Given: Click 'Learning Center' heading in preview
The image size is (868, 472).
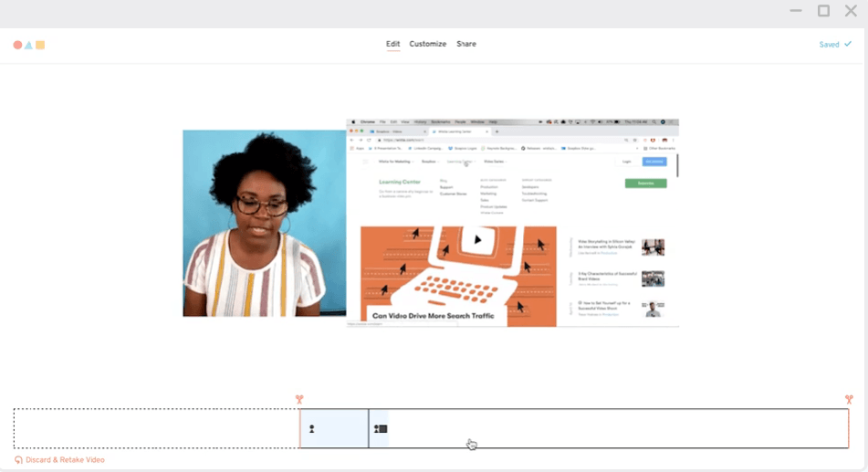Looking at the screenshot, I should [x=400, y=182].
